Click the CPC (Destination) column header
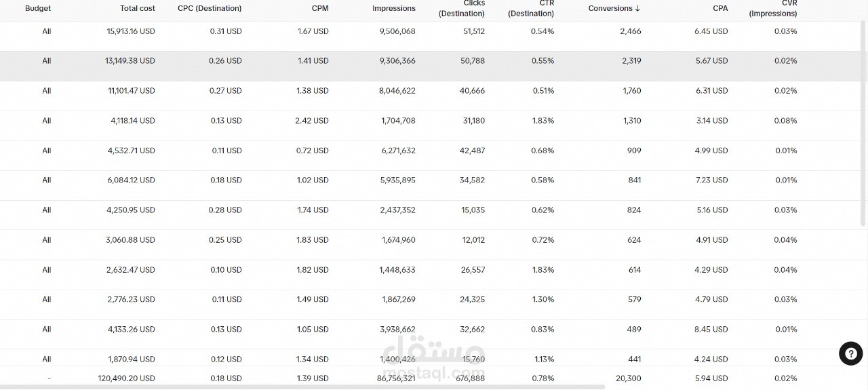This screenshot has width=868, height=390. (x=210, y=8)
